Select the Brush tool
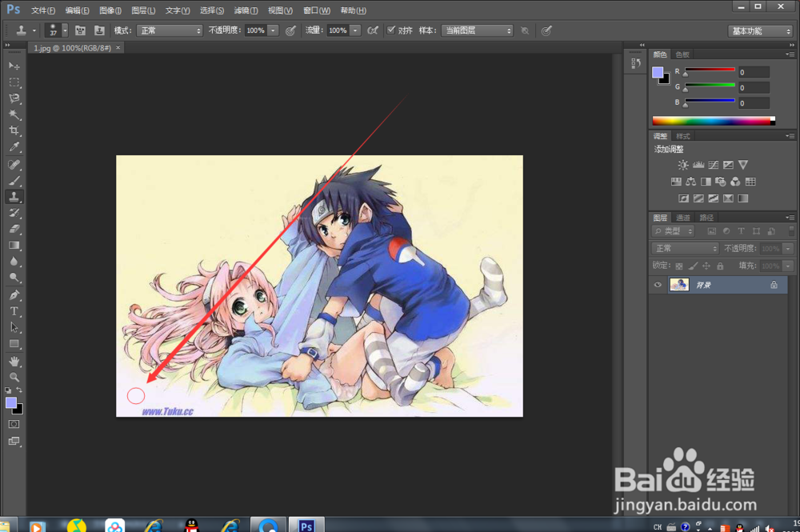The width and height of the screenshot is (800, 532). 14,181
